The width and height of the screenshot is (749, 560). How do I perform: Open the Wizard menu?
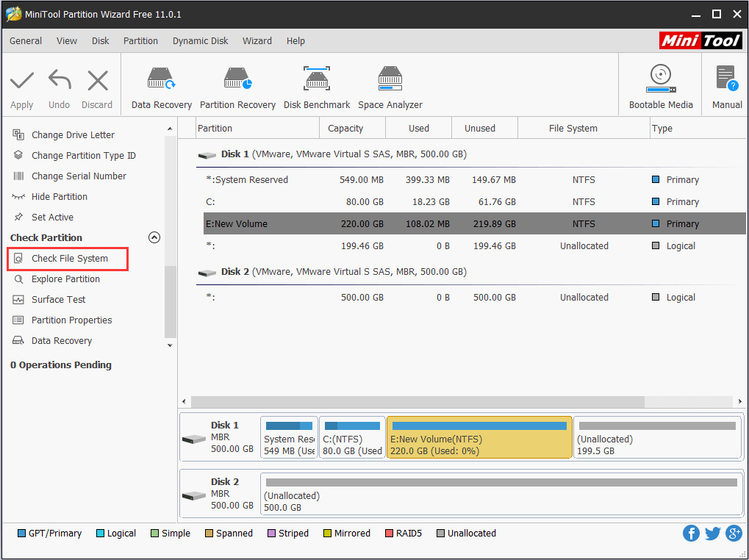tap(257, 40)
